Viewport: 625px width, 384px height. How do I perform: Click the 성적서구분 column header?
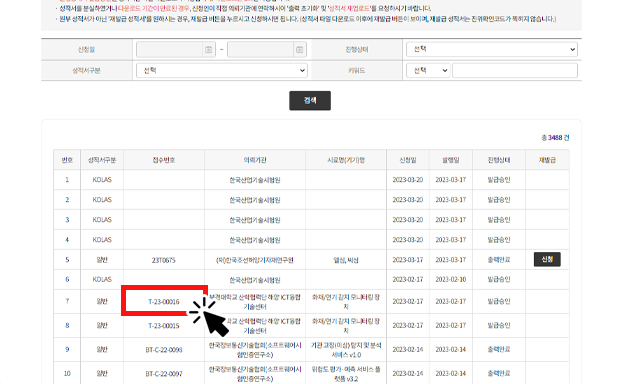coord(102,160)
